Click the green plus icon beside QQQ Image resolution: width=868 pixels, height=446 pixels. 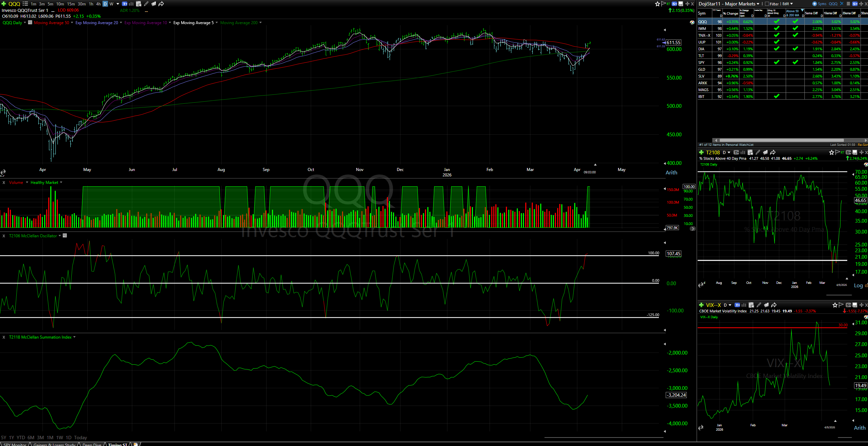pyautogui.click(x=4, y=4)
